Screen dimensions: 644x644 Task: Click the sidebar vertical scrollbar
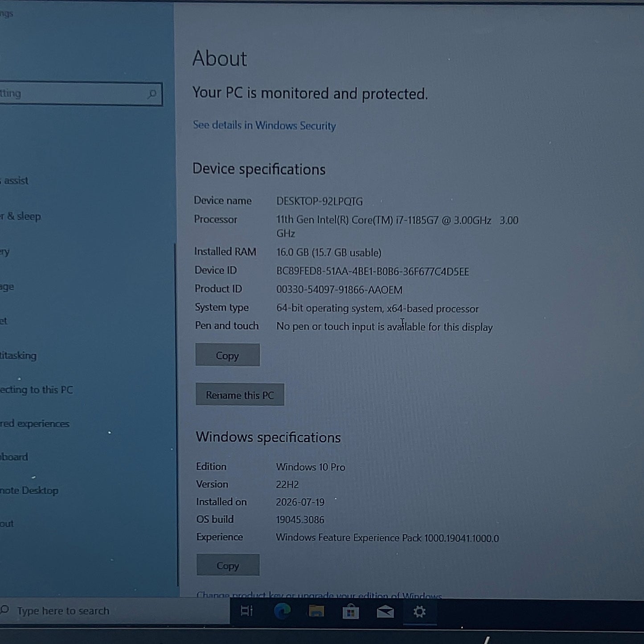tap(176, 414)
